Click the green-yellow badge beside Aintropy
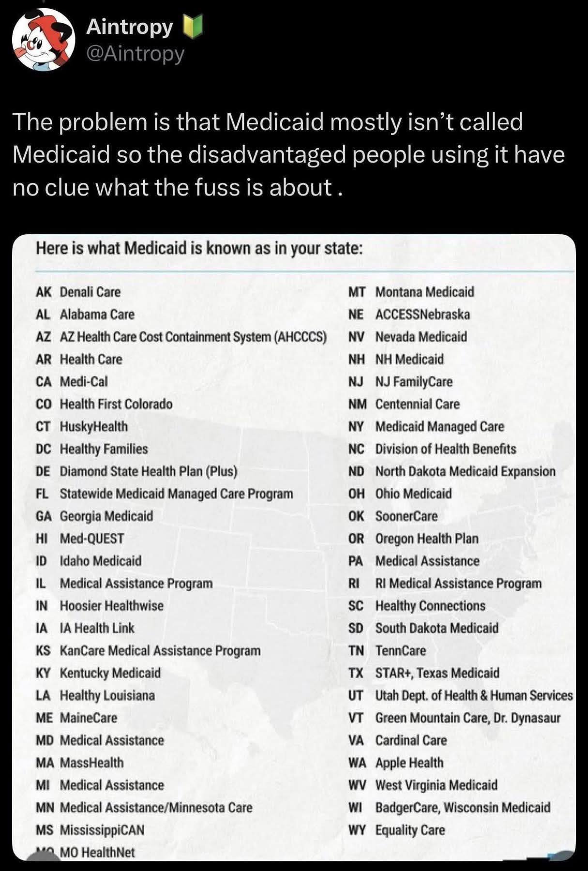 point(192,27)
